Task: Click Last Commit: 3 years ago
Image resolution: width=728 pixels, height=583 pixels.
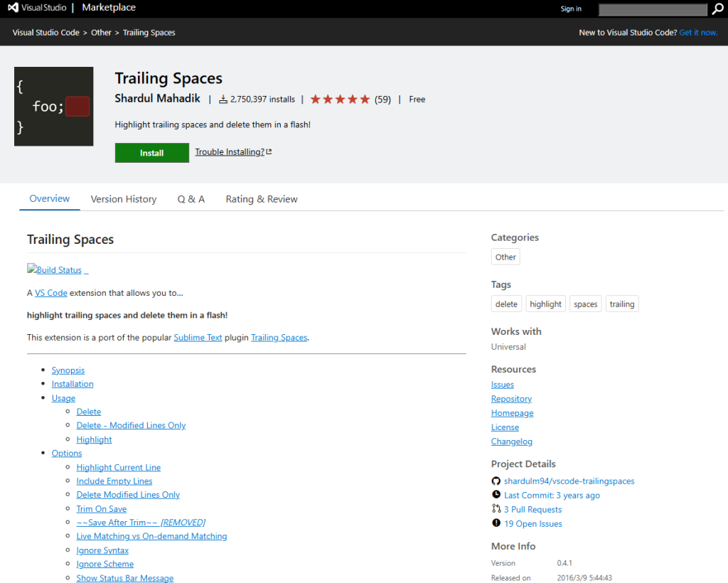Action: [552, 496]
